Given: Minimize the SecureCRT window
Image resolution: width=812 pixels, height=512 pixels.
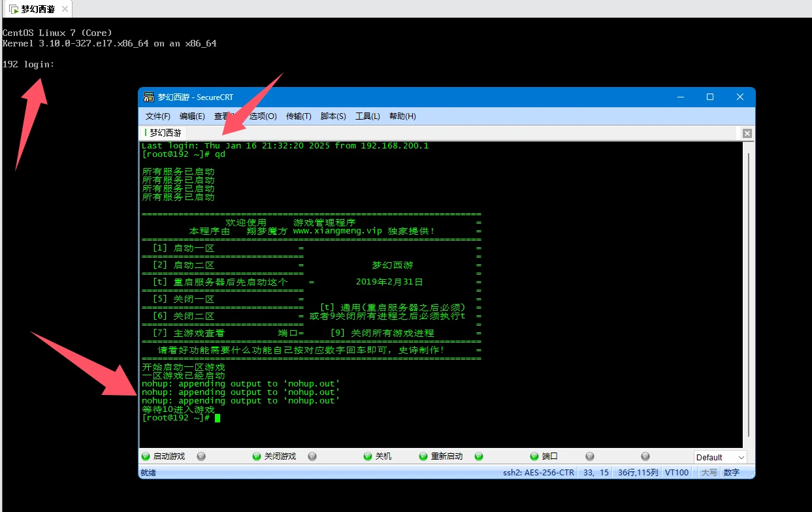Looking at the screenshot, I should coord(680,97).
